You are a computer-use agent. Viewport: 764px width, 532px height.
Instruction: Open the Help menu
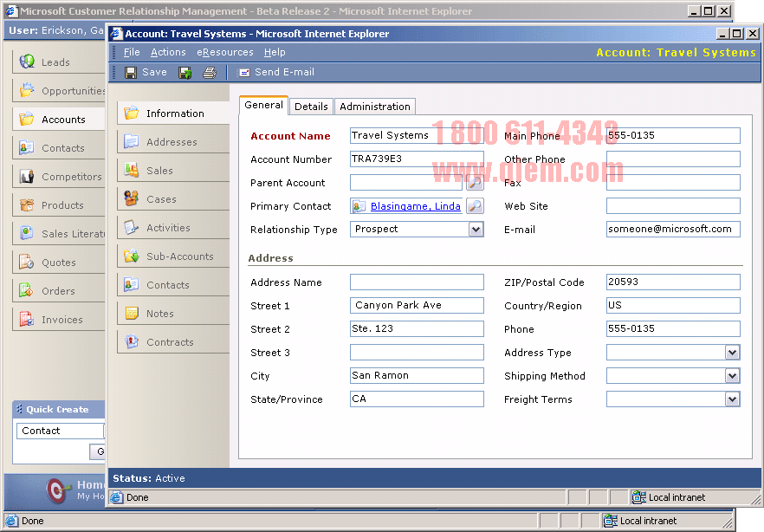(275, 52)
